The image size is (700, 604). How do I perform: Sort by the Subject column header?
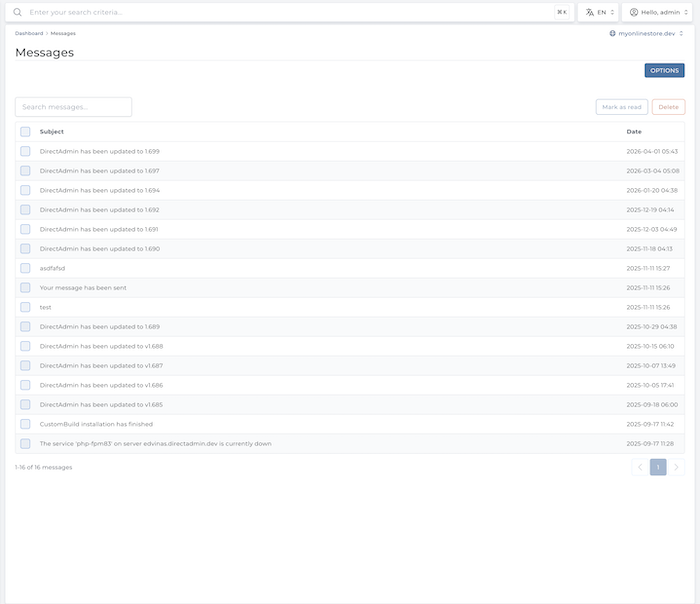tap(52, 132)
